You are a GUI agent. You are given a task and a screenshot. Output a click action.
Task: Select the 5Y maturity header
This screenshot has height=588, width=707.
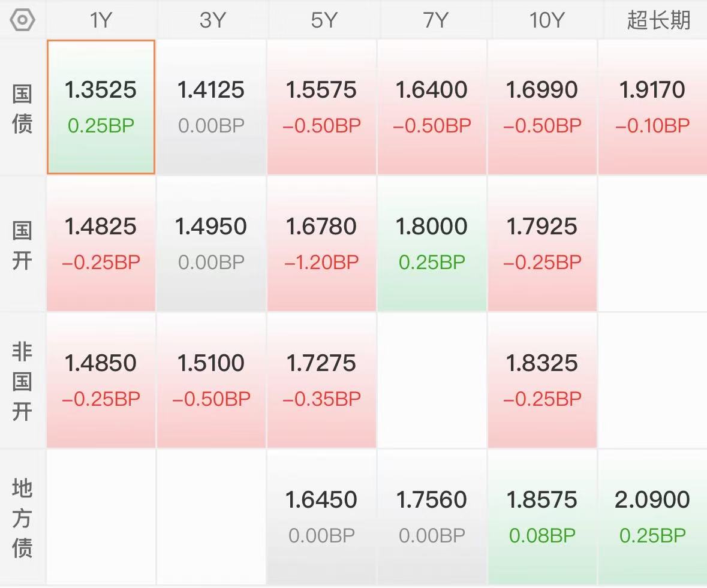tap(323, 20)
